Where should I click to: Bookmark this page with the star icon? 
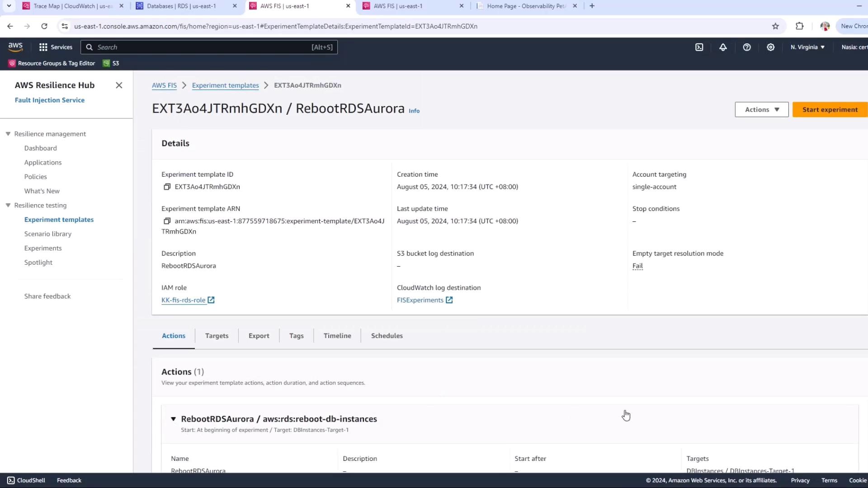click(x=775, y=26)
